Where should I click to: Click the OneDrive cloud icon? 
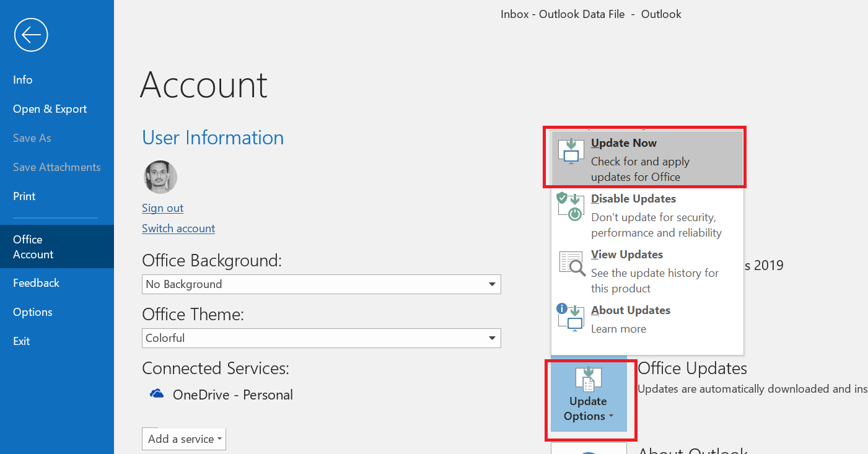point(157,394)
